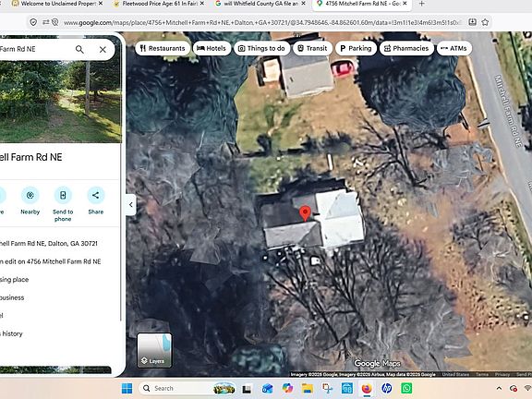Launch Copilot from taskbar

[x=287, y=388]
